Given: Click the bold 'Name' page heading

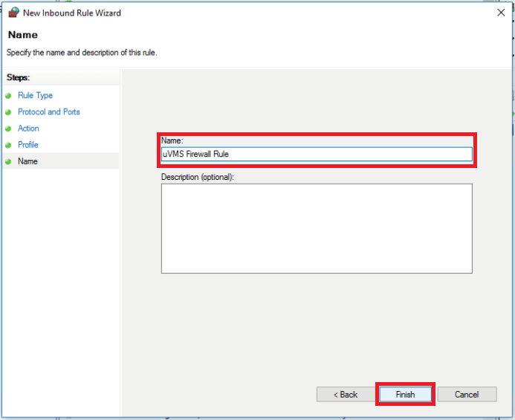Looking at the screenshot, I should tap(22, 35).
